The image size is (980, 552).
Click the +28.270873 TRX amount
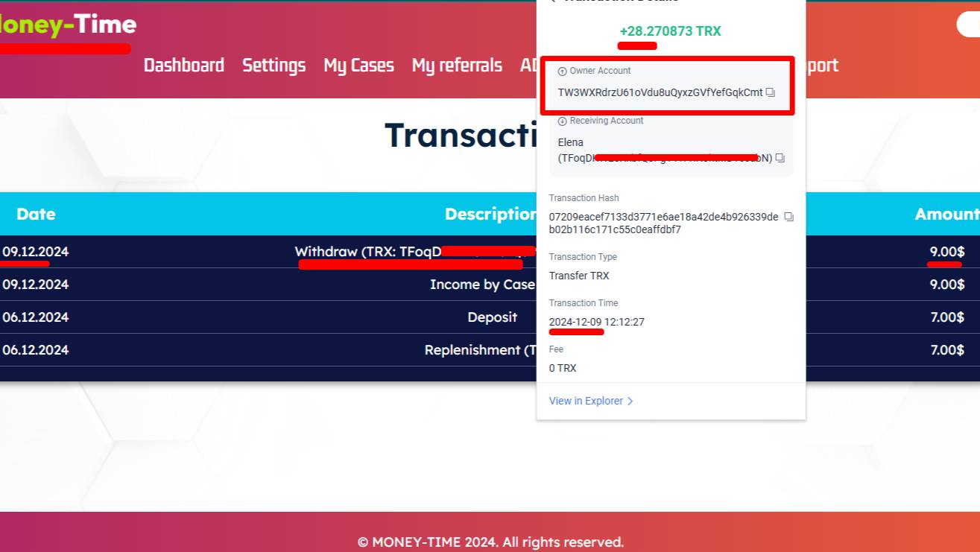tap(670, 31)
